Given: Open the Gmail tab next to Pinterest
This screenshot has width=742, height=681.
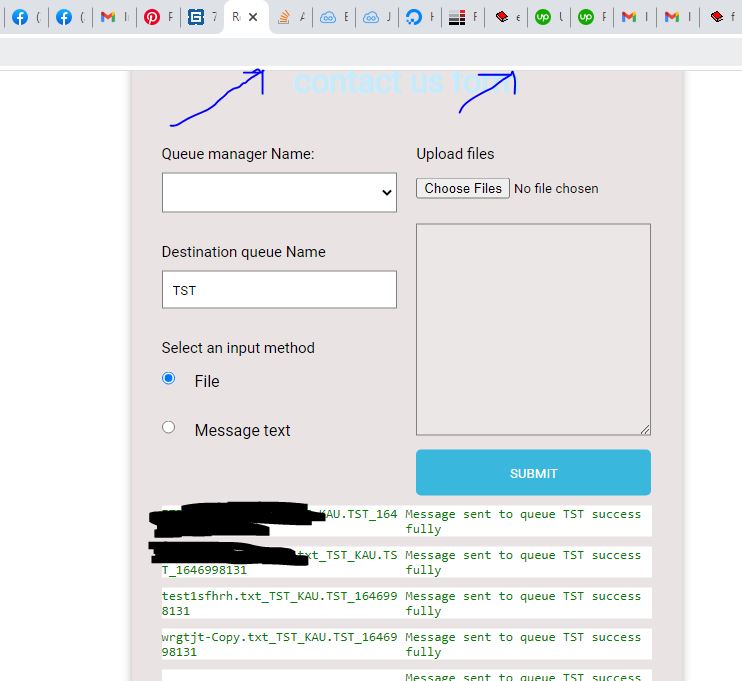Looking at the screenshot, I should [x=114, y=18].
